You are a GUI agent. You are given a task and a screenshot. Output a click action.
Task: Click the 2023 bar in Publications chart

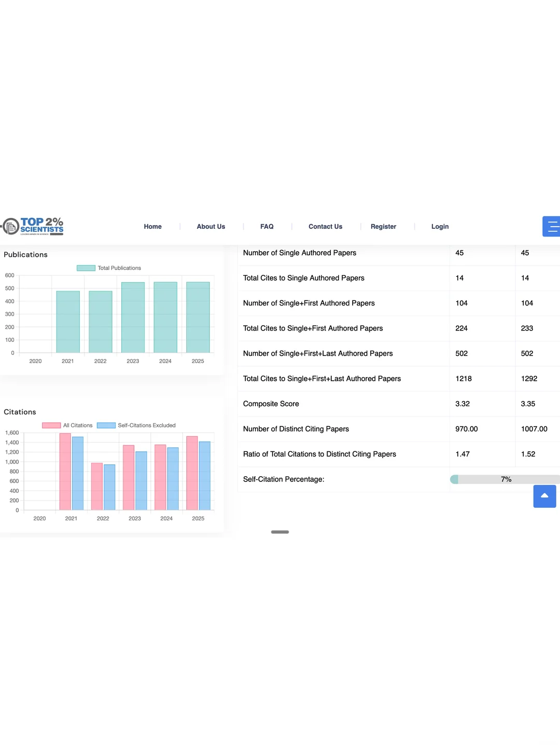click(133, 317)
